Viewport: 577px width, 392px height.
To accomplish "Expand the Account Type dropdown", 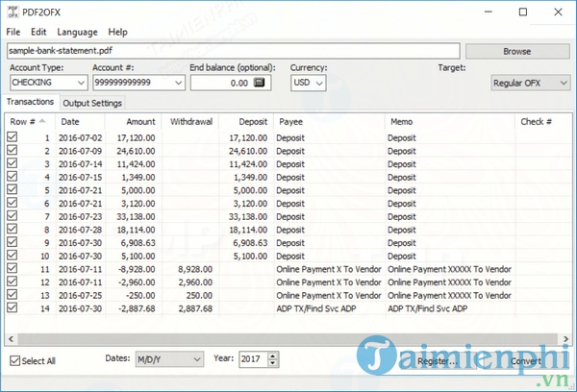I will coord(79,84).
